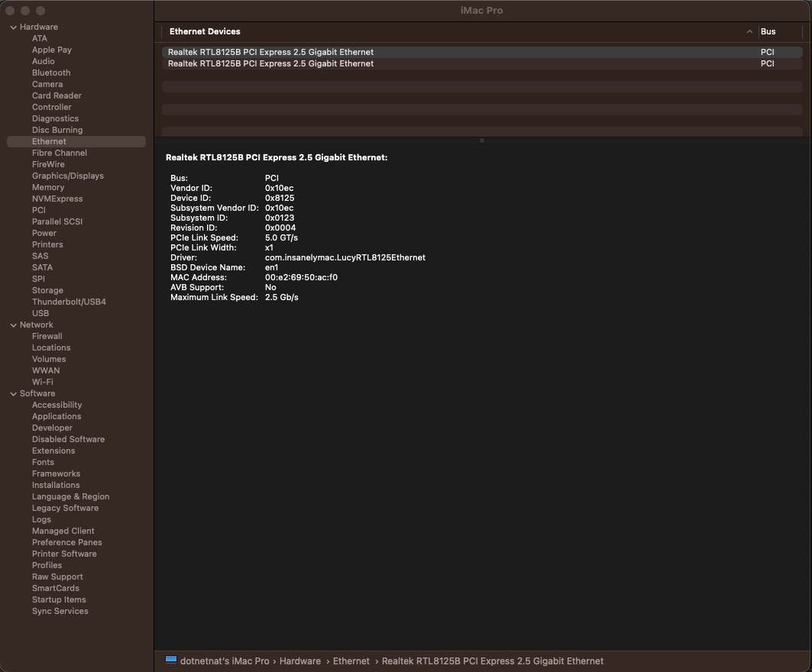This screenshot has width=812, height=672.
Task: Collapse the Software section chevron
Action: click(14, 394)
